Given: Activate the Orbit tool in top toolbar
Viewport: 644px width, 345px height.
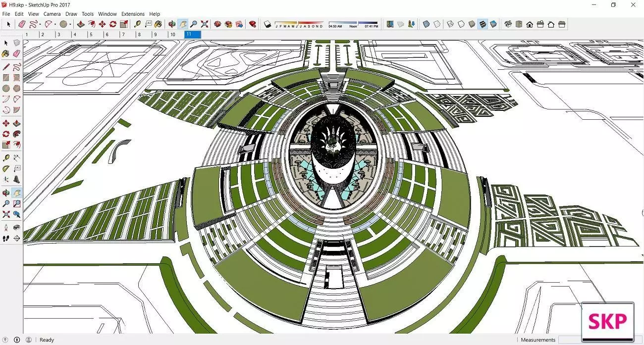Looking at the screenshot, I should [x=172, y=24].
